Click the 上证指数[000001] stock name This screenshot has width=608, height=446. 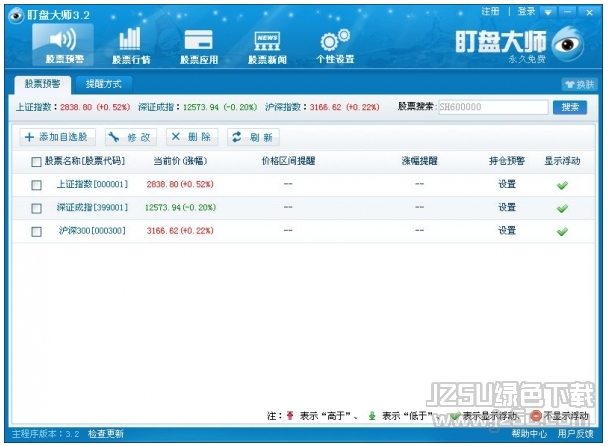[92, 184]
